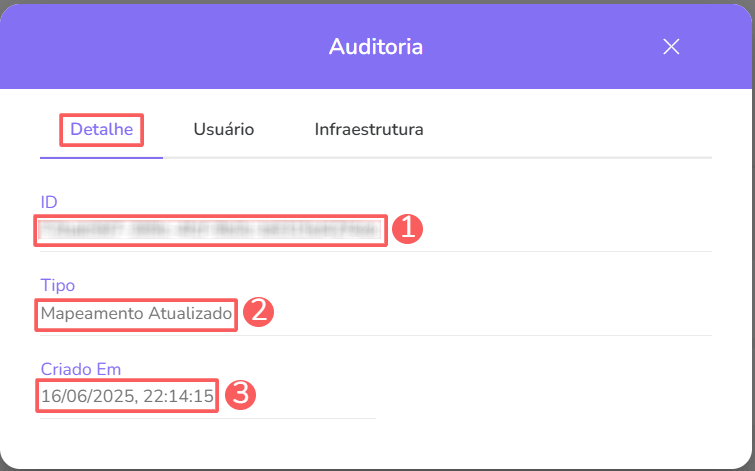The width and height of the screenshot is (755, 471).
Task: Click the purple underline below Detalhe
Action: pos(101,157)
